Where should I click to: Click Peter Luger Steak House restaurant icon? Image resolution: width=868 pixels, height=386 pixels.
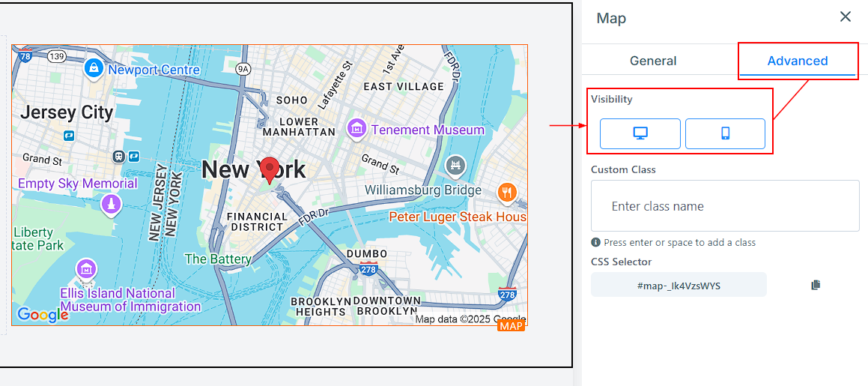tap(507, 193)
